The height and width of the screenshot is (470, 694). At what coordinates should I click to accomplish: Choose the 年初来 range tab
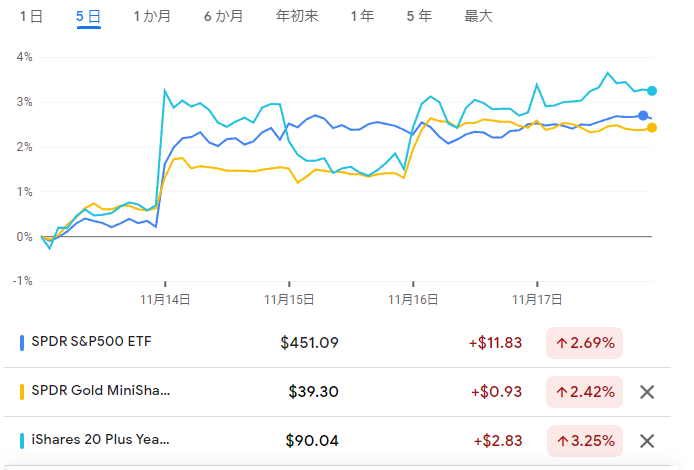point(297,16)
